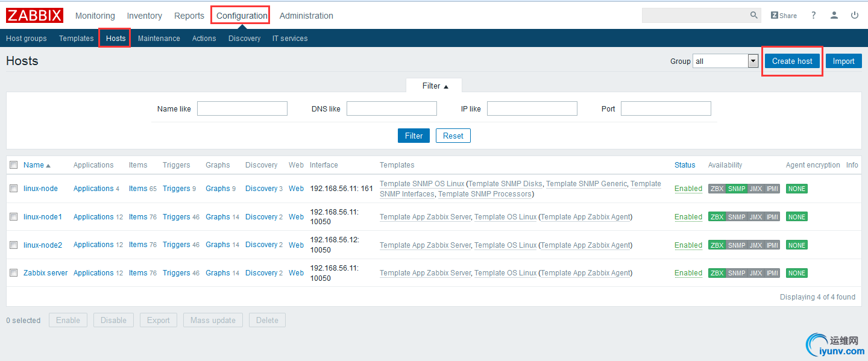The image size is (868, 361).
Task: Go to Templates submenu
Action: point(77,38)
